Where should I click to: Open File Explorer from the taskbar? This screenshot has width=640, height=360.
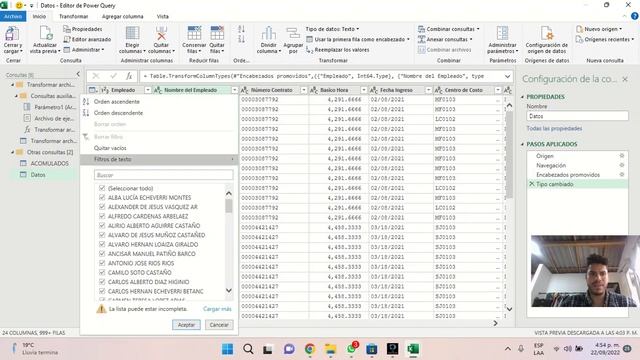(x=330, y=349)
